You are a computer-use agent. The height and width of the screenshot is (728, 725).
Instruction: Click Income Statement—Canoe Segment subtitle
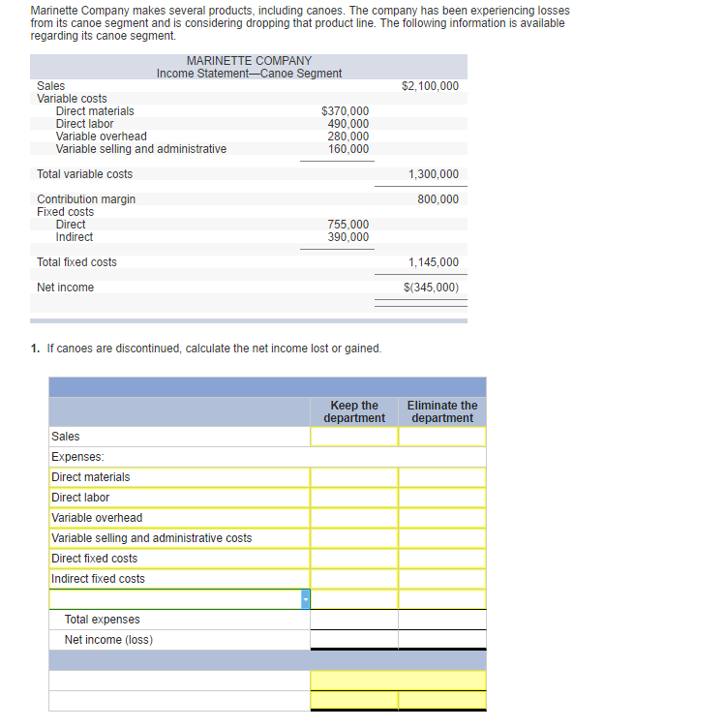coord(249,74)
